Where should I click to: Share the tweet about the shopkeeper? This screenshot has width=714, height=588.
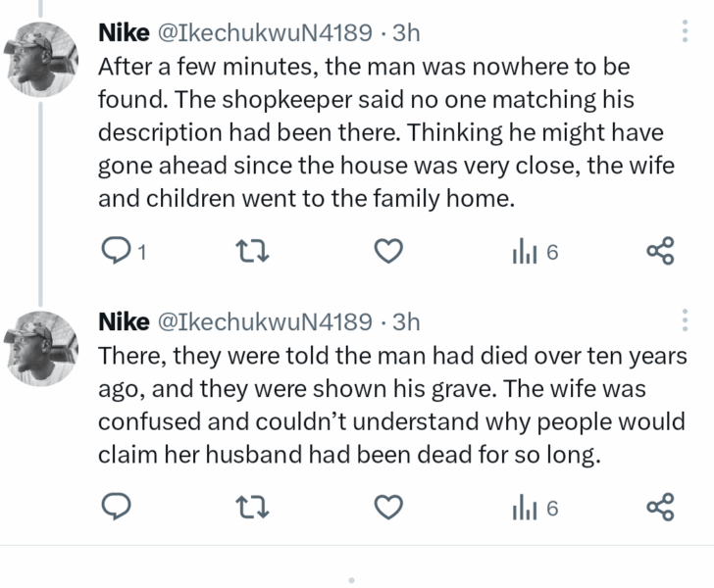click(x=661, y=254)
